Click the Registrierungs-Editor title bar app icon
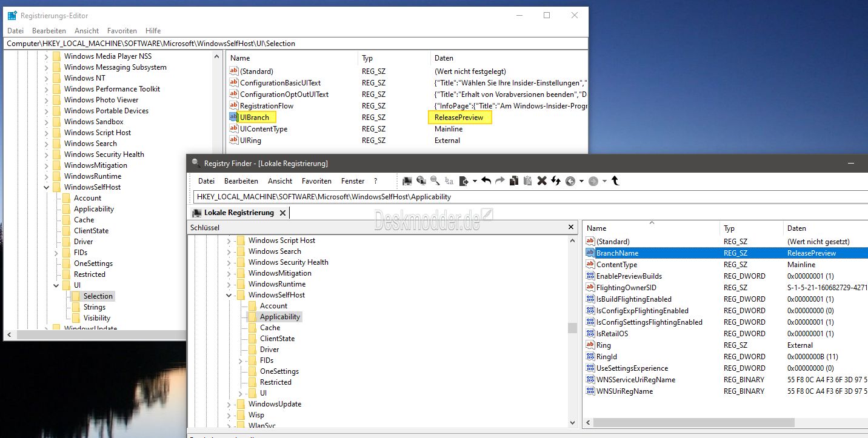This screenshot has width=868, height=438. click(12, 16)
